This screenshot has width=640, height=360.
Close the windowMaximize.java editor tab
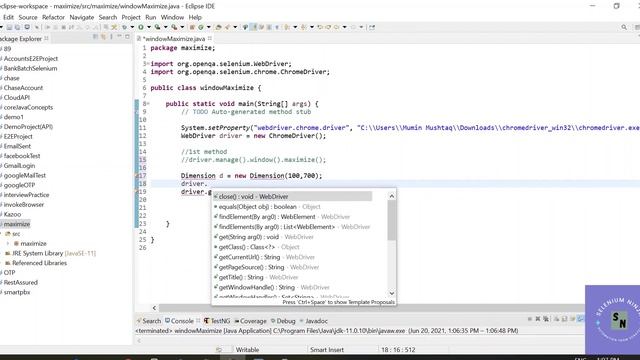tap(210, 38)
